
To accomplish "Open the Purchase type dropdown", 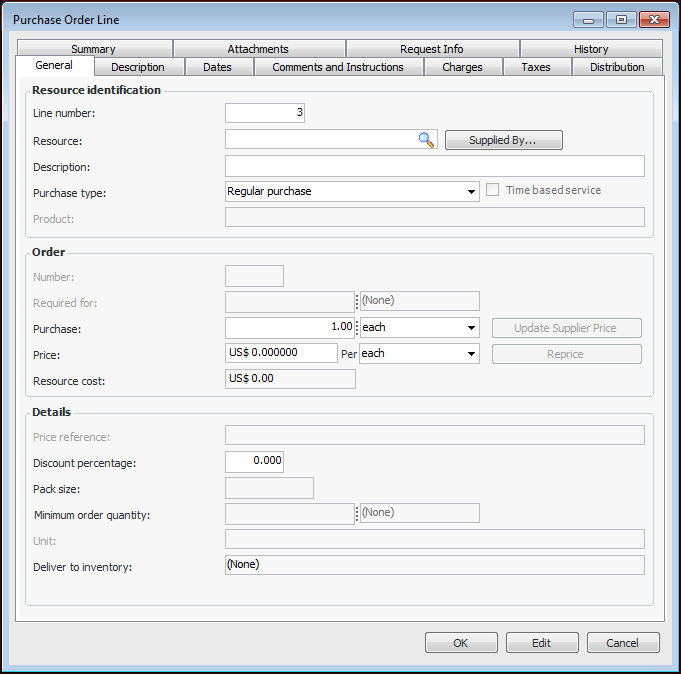I will (471, 191).
